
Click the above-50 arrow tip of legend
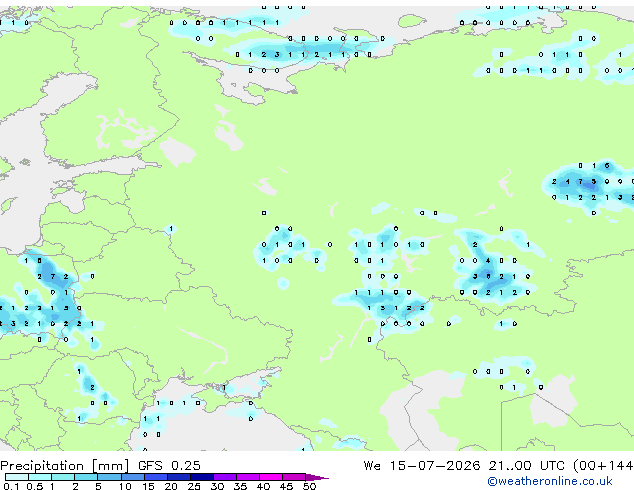coord(317,477)
